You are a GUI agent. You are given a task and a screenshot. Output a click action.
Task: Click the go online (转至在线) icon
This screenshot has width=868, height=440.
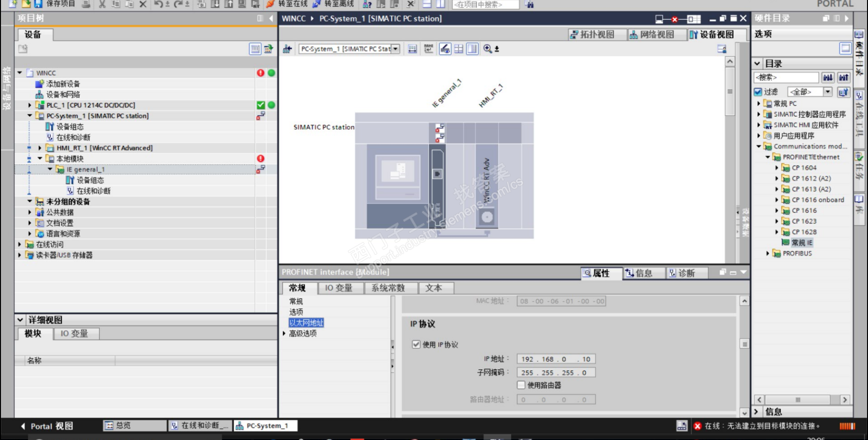point(270,4)
